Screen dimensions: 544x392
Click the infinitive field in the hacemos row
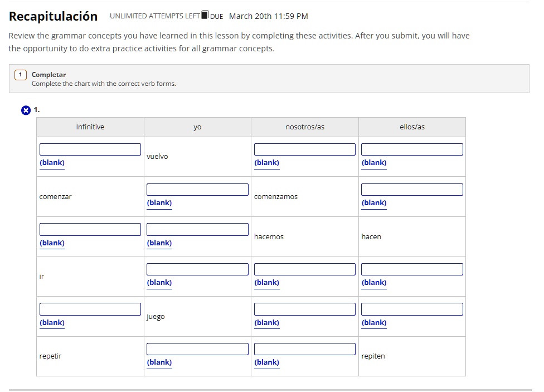90,230
